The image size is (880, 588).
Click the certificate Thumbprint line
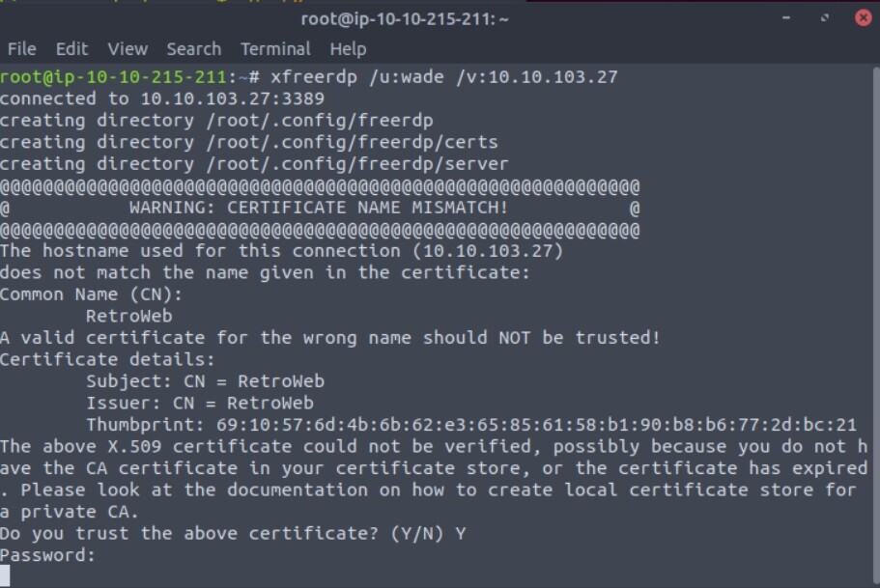click(x=470, y=425)
